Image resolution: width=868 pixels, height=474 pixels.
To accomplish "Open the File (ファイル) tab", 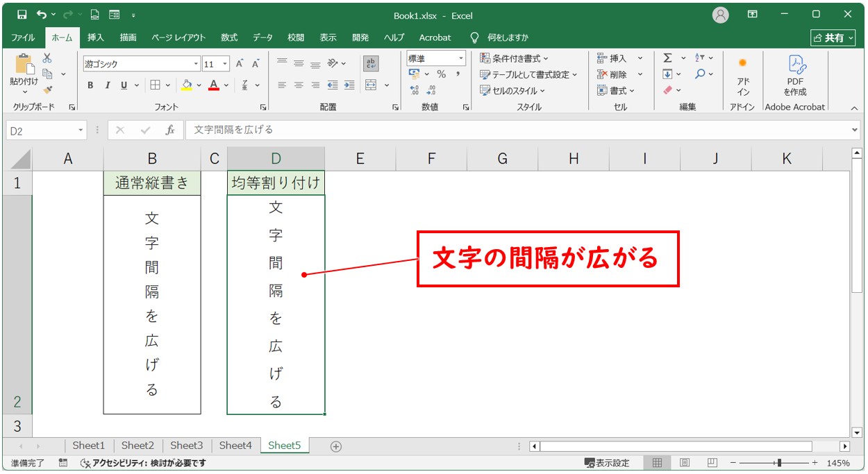I will [23, 37].
